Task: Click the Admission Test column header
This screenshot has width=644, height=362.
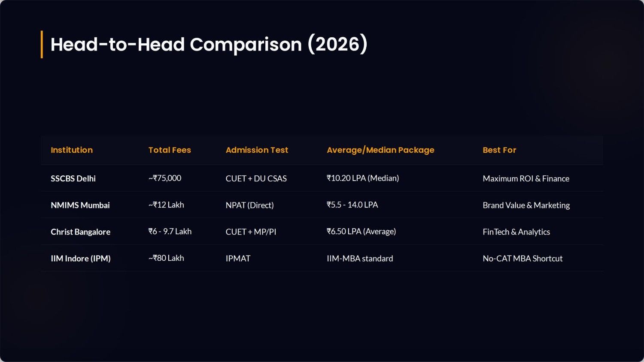Action: (257, 150)
